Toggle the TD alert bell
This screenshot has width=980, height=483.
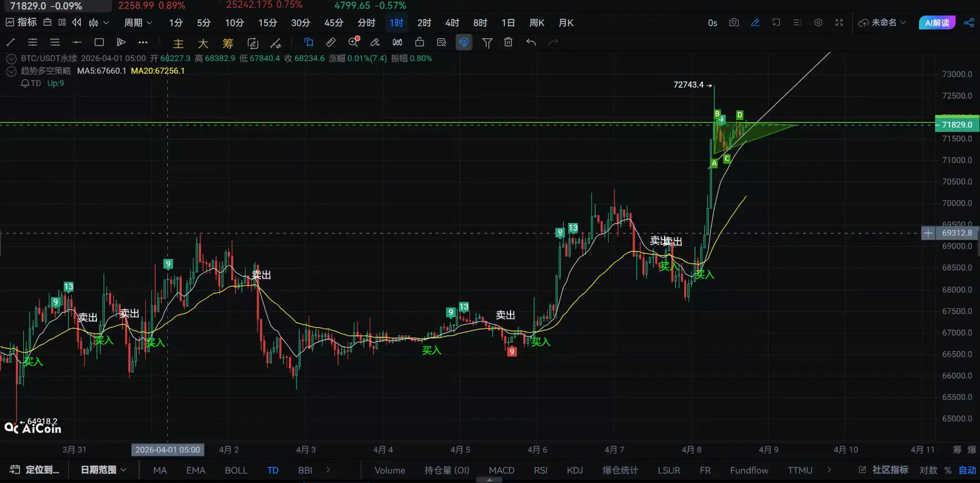[25, 83]
